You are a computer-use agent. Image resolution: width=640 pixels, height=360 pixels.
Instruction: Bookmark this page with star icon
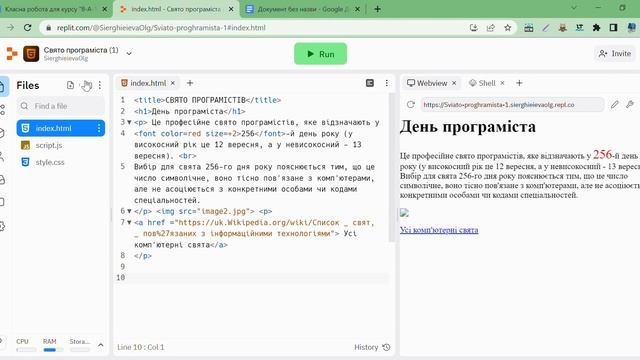click(507, 28)
